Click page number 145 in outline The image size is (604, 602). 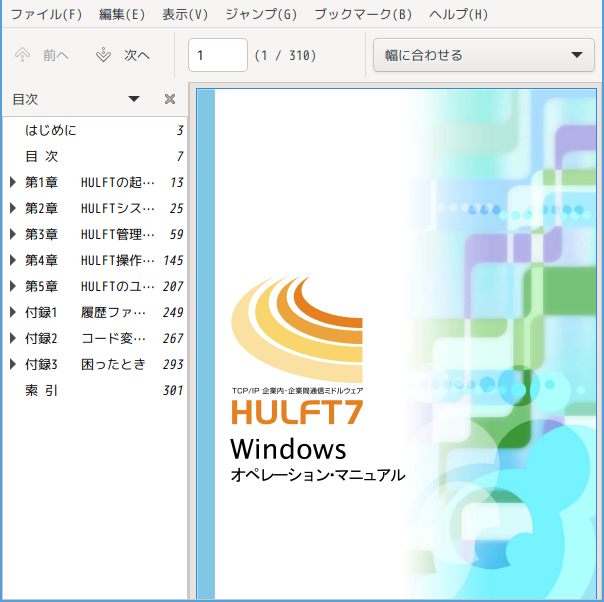pos(173,260)
